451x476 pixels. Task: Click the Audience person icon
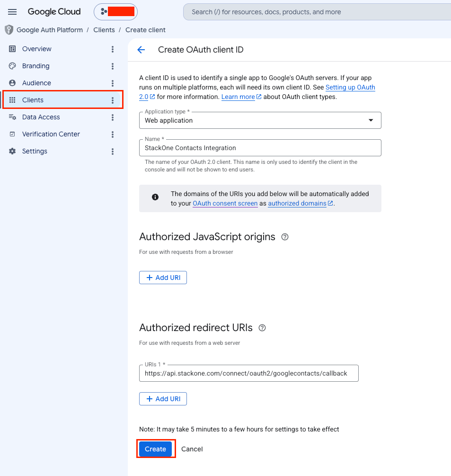[12, 83]
